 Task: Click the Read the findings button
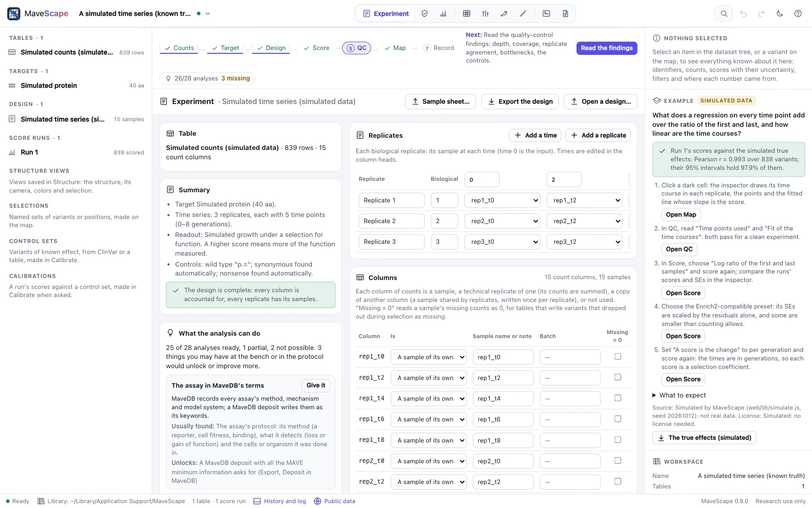tap(607, 48)
